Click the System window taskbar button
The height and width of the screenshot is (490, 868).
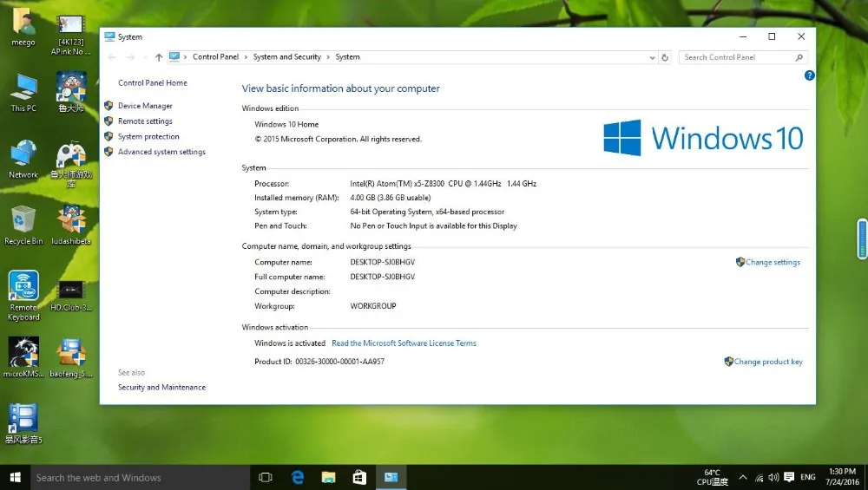(391, 477)
